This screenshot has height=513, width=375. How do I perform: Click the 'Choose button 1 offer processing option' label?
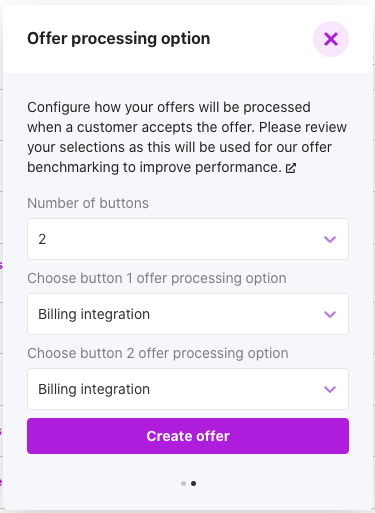157,278
